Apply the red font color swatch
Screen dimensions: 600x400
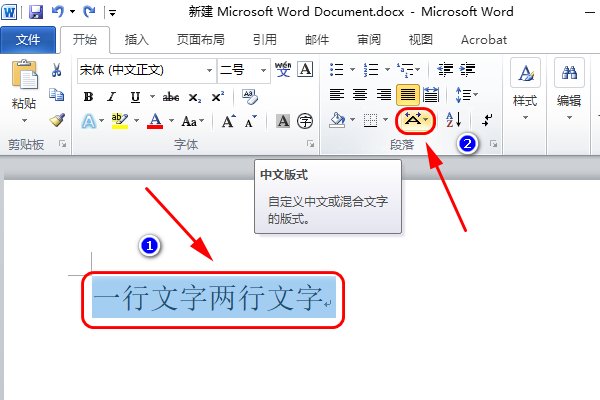click(x=155, y=121)
